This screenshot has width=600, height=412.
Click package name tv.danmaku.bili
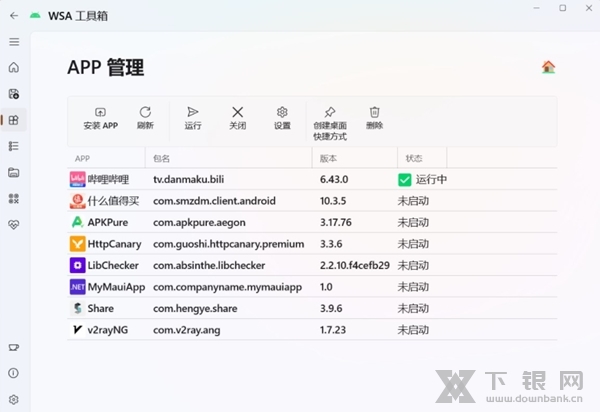189,179
